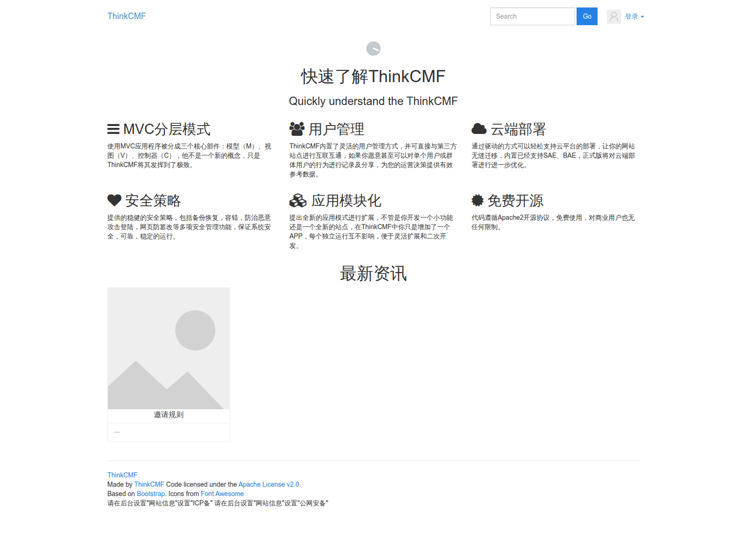This screenshot has height=560, width=747.
Task: Click the 云端部署 heading text
Action: click(x=518, y=129)
